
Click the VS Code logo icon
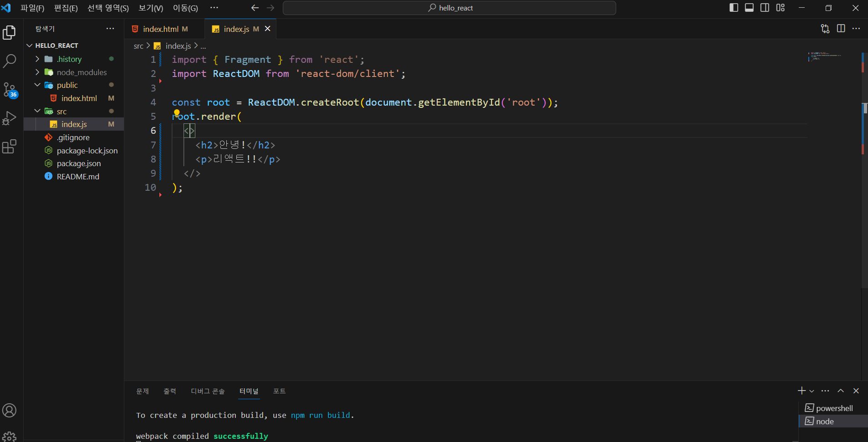click(6, 8)
